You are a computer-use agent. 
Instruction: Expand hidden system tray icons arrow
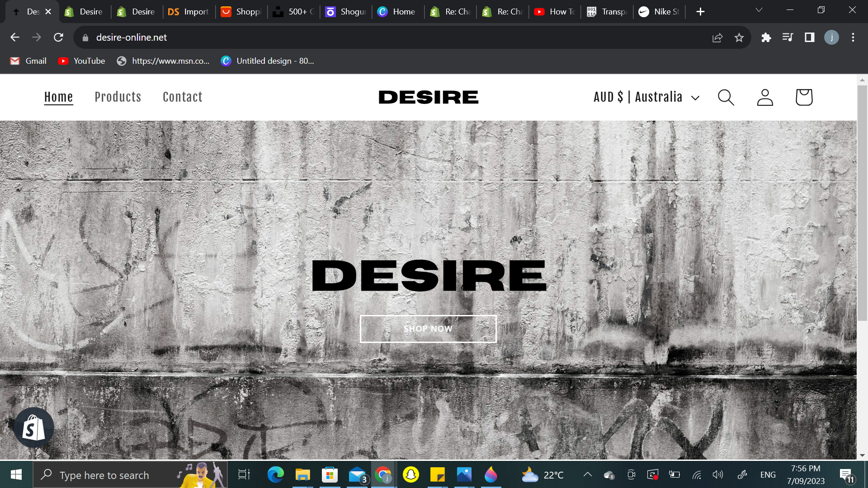pyautogui.click(x=587, y=474)
